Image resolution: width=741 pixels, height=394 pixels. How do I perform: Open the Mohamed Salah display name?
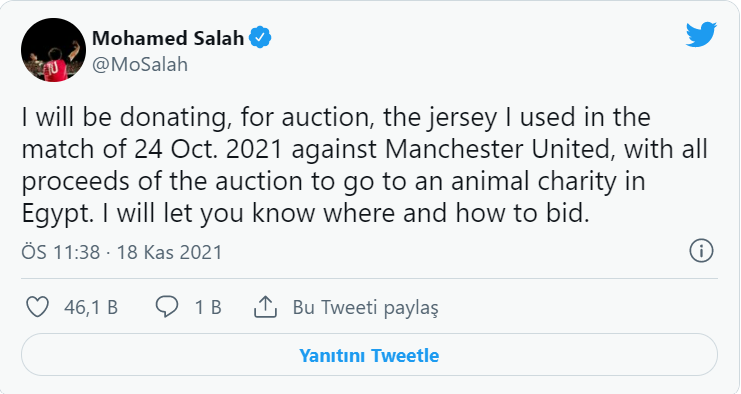point(168,38)
